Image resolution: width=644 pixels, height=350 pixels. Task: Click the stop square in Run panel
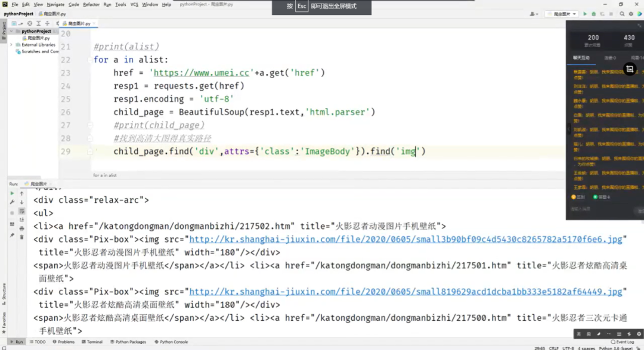12,213
